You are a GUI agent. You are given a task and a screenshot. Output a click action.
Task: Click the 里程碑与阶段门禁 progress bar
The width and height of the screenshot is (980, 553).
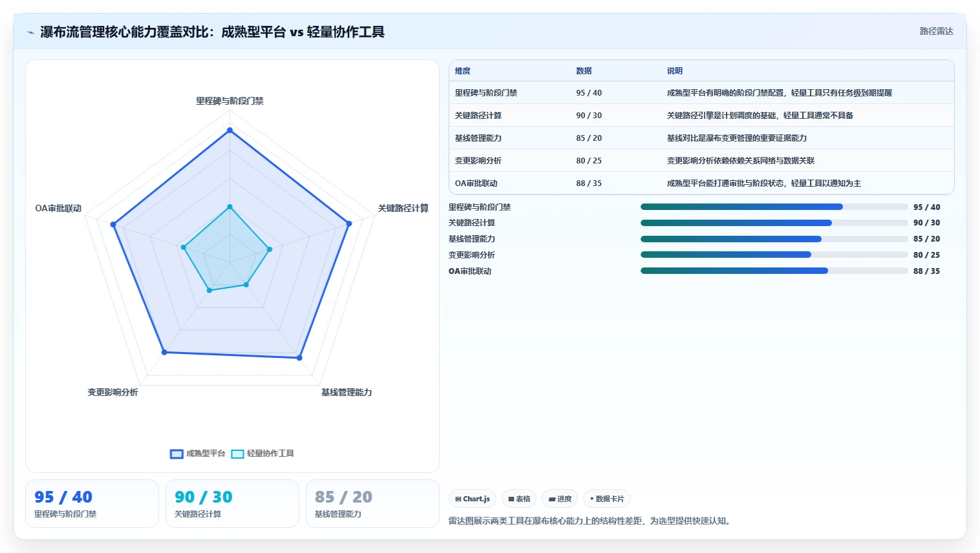[774, 207]
